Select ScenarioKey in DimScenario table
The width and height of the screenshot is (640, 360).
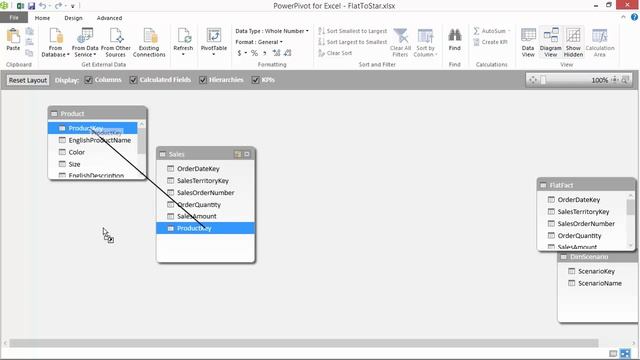pyautogui.click(x=596, y=271)
